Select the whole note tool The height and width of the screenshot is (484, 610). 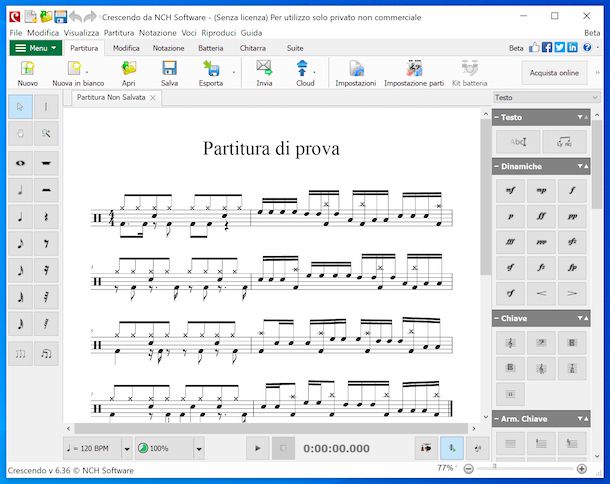click(x=20, y=163)
